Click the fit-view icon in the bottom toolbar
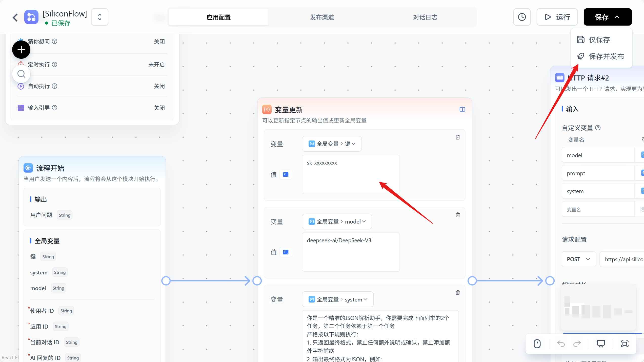Viewport: 644px width, 362px height. [625, 344]
